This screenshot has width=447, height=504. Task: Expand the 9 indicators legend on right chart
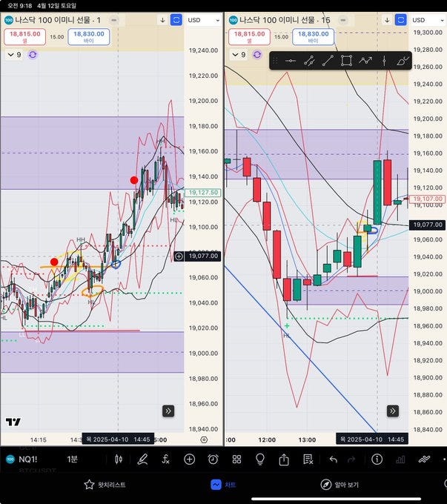[x=239, y=55]
